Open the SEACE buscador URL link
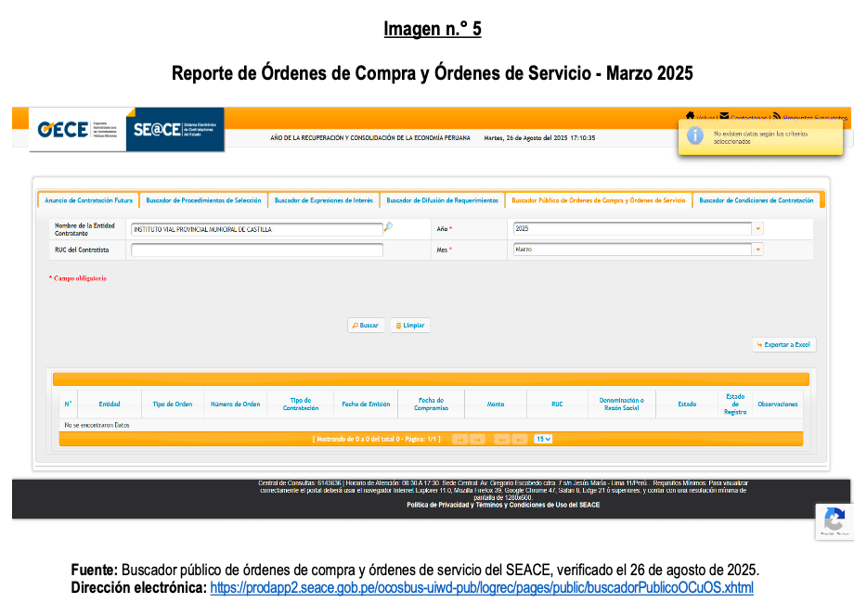 482,588
